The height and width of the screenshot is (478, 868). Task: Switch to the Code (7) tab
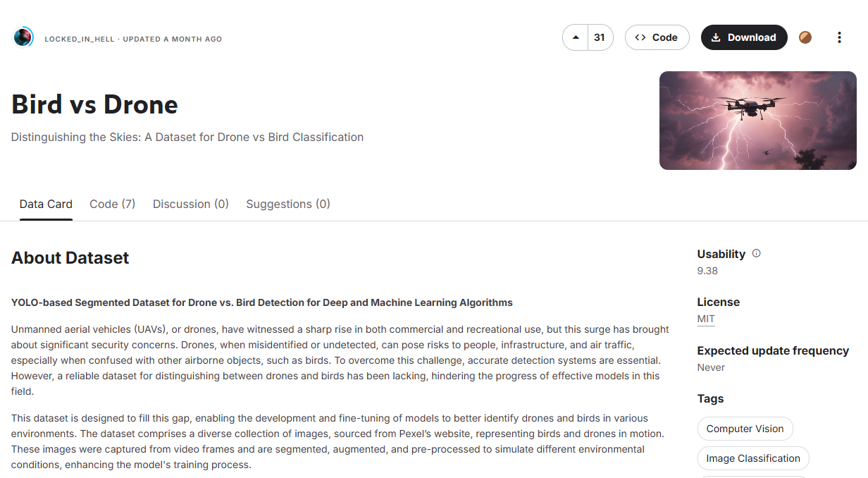pyautogui.click(x=112, y=204)
